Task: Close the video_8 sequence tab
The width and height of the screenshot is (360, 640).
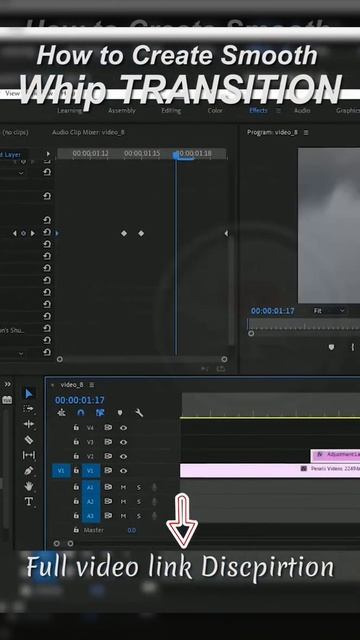Action: coord(52,385)
